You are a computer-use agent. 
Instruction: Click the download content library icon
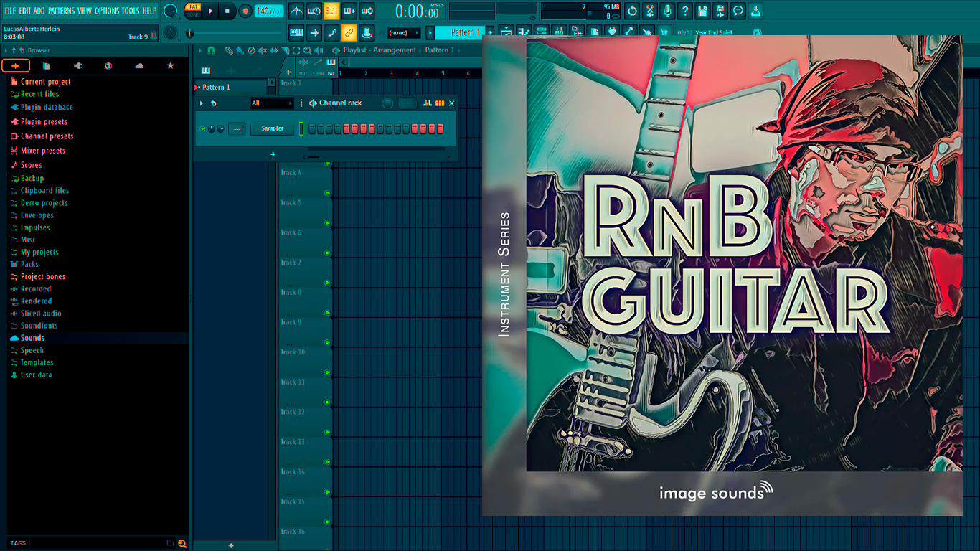click(x=755, y=11)
